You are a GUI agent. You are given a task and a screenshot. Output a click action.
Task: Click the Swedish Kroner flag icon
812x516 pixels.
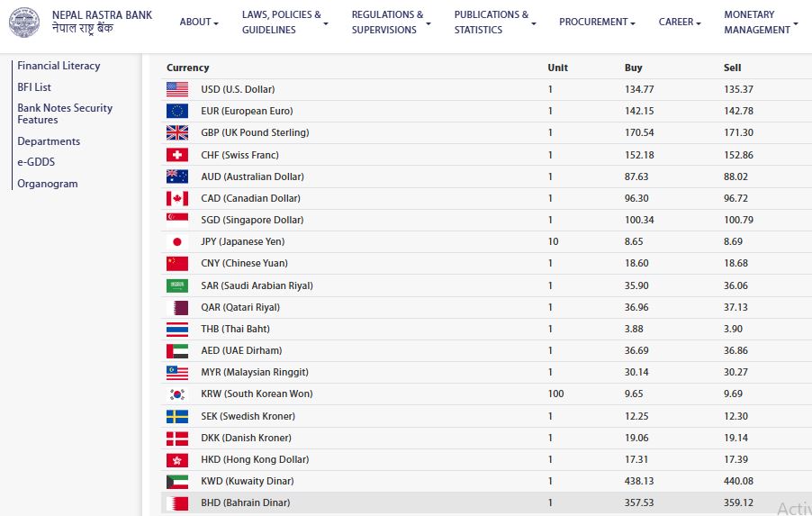coord(177,417)
